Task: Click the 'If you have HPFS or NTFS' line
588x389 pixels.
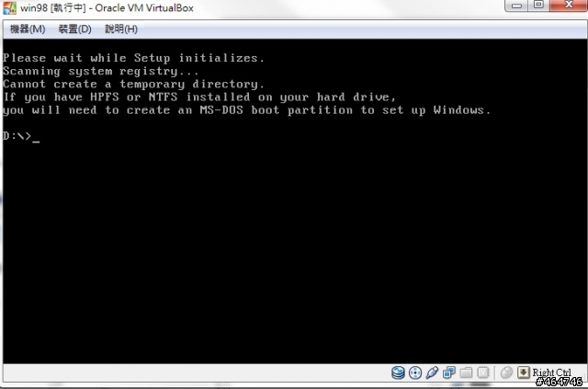Action: (199, 97)
